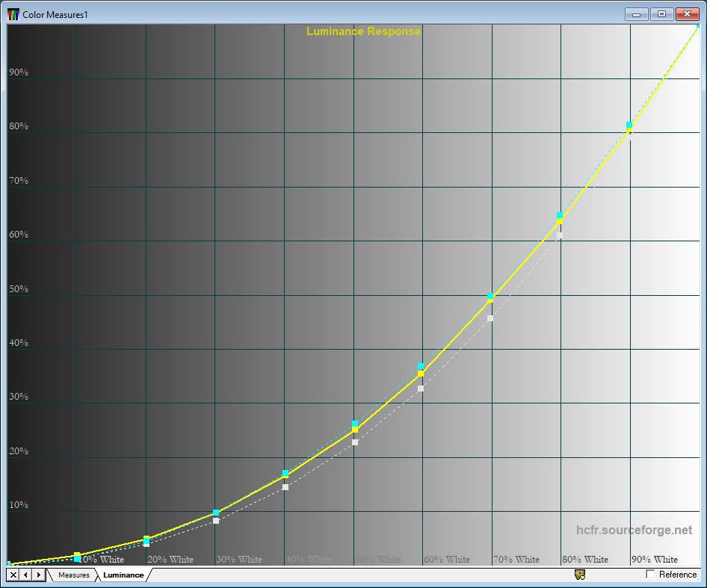Click the Color Measures1 title bar text
The width and height of the screenshot is (707, 588).
55,14
